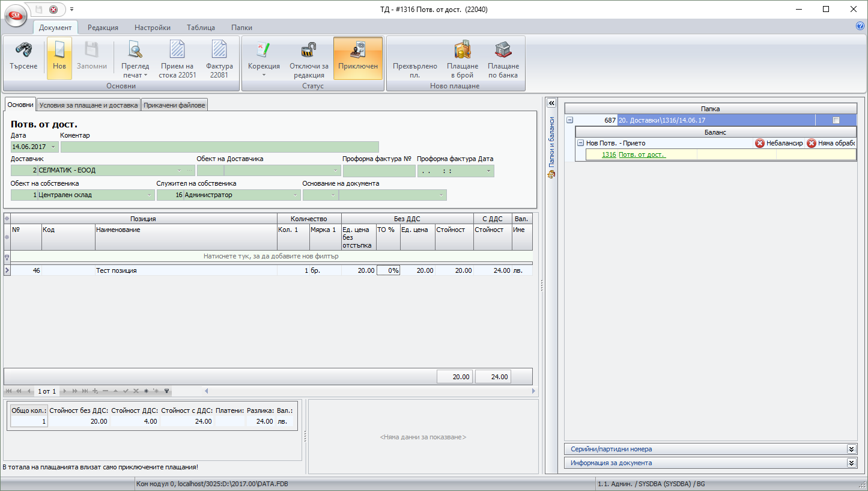The width and height of the screenshot is (868, 491).
Task: Create a new document with Нов
Action: coord(59,58)
